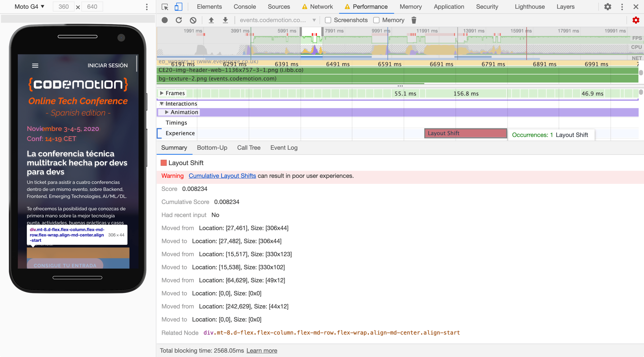Screen dimensions: 644x357
Task: Click the load profile upload icon
Action: point(211,20)
